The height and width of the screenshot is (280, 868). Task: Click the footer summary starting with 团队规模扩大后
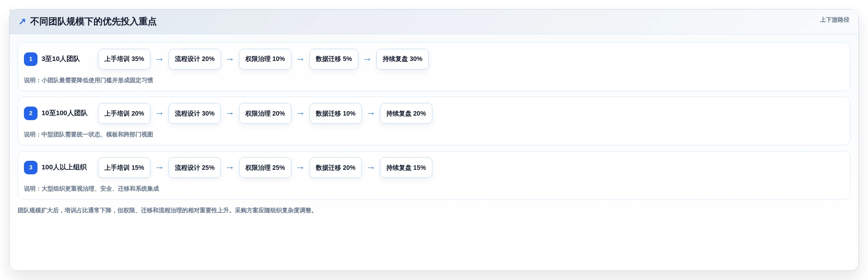pos(167,210)
